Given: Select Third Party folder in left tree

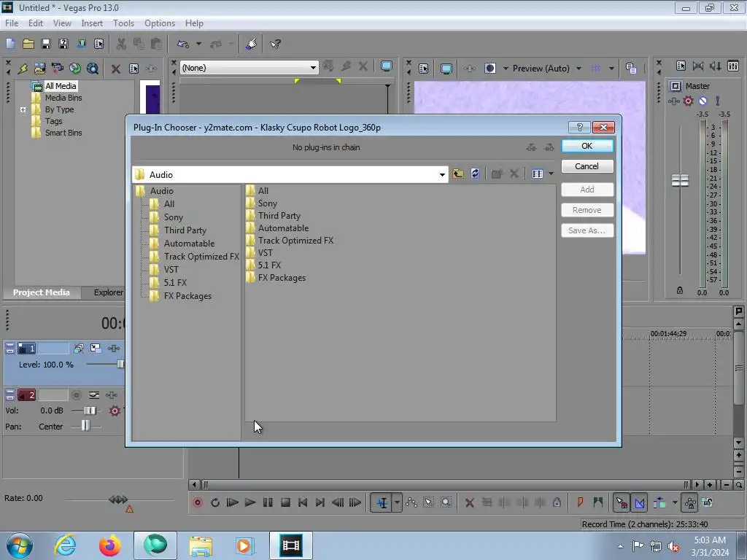Looking at the screenshot, I should tap(185, 230).
